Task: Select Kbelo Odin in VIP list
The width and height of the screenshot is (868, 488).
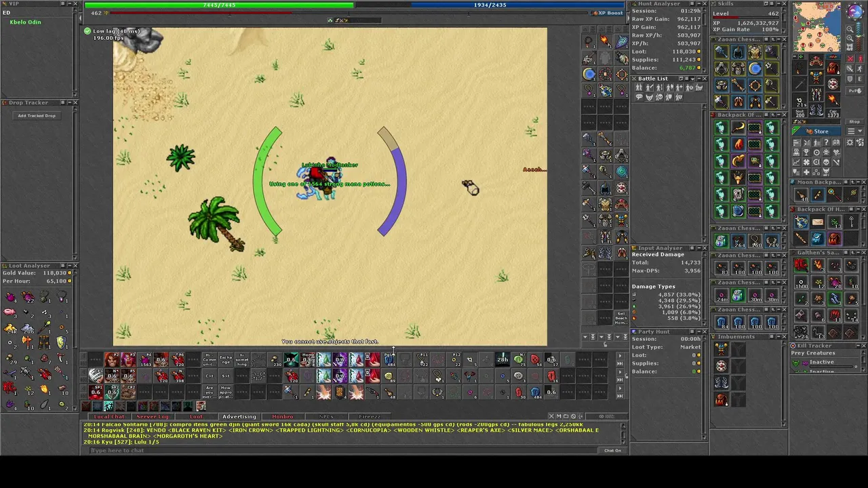Action: click(25, 22)
